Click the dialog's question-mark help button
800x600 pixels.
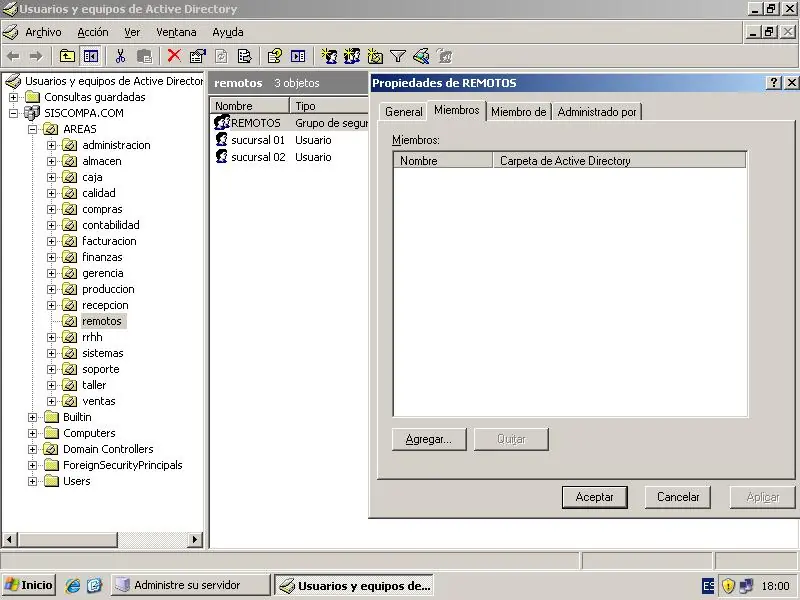tap(773, 83)
